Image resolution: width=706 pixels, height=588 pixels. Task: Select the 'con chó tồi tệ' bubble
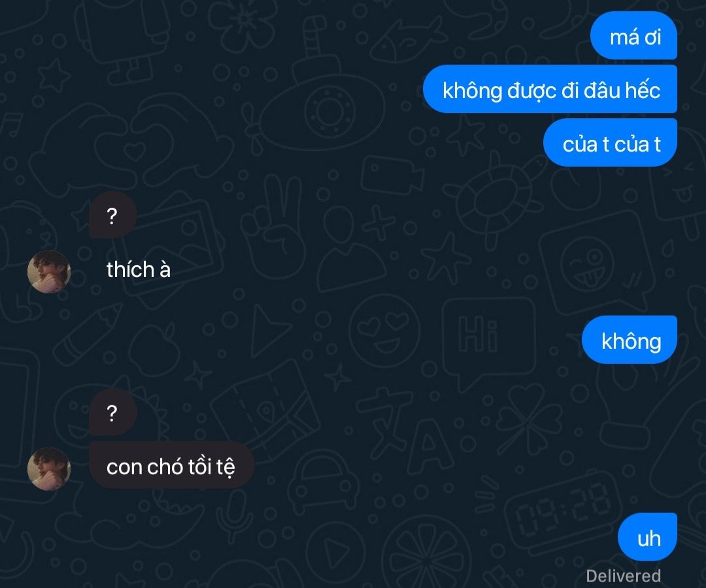click(171, 466)
